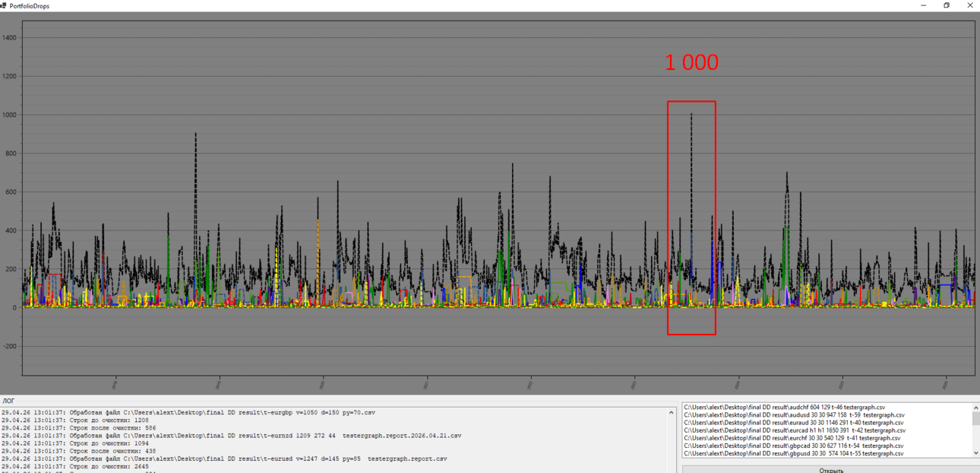980x473 pixels.
Task: Click the PortfolioDrops window title text
Action: [x=30, y=5]
